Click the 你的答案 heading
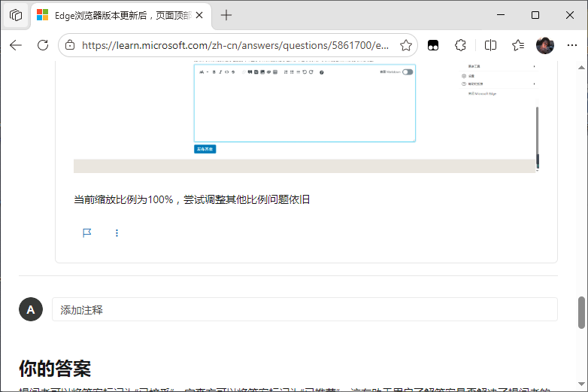 pos(55,369)
